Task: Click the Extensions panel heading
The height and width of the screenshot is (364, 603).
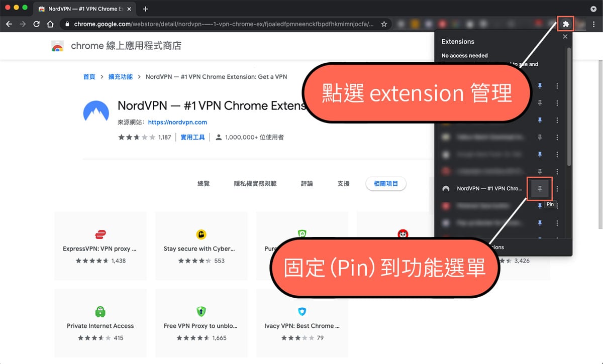Action: pyautogui.click(x=458, y=42)
